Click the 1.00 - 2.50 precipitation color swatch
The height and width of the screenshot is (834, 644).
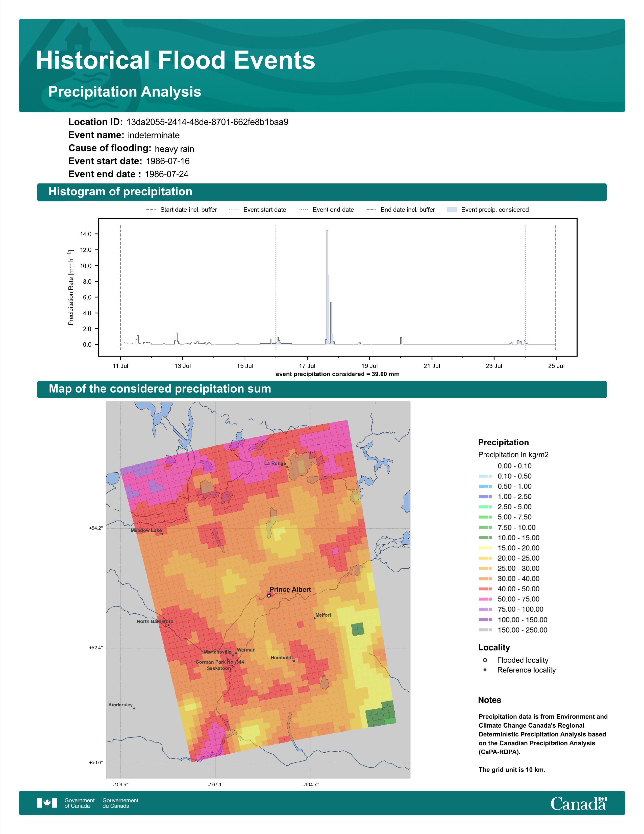pos(485,497)
